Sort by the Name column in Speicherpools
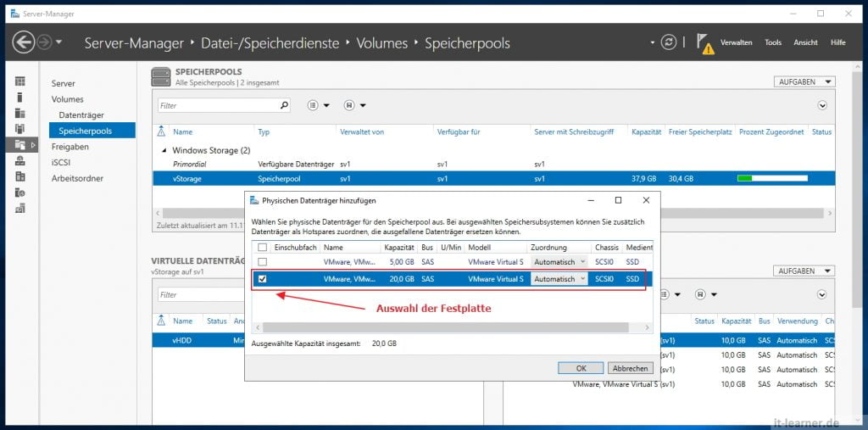This screenshot has width=868, height=430. pos(183,131)
